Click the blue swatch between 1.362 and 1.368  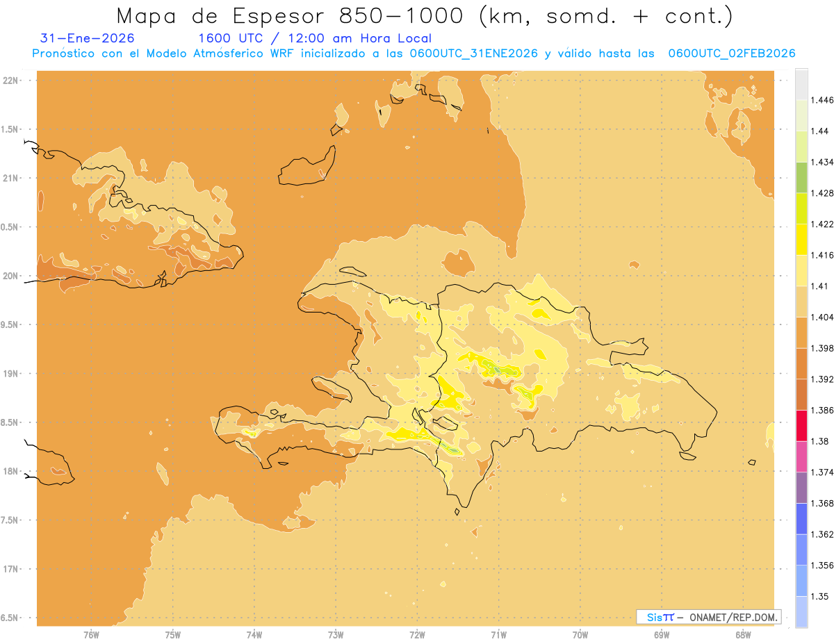[801, 518]
